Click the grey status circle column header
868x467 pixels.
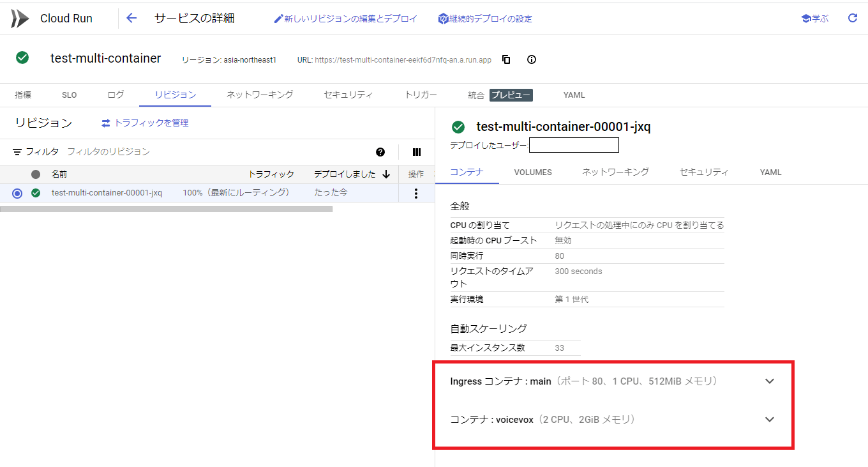click(36, 174)
